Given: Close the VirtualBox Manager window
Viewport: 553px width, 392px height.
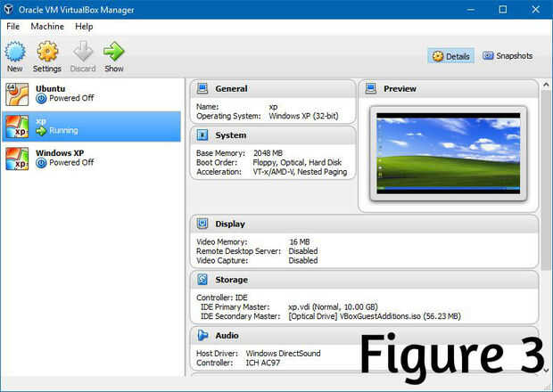Looking at the screenshot, I should coord(535,10).
